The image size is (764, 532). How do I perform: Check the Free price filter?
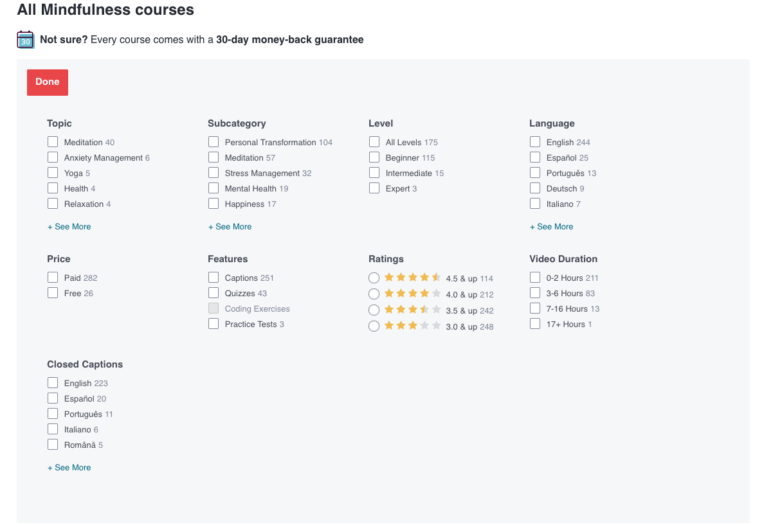pos(52,292)
